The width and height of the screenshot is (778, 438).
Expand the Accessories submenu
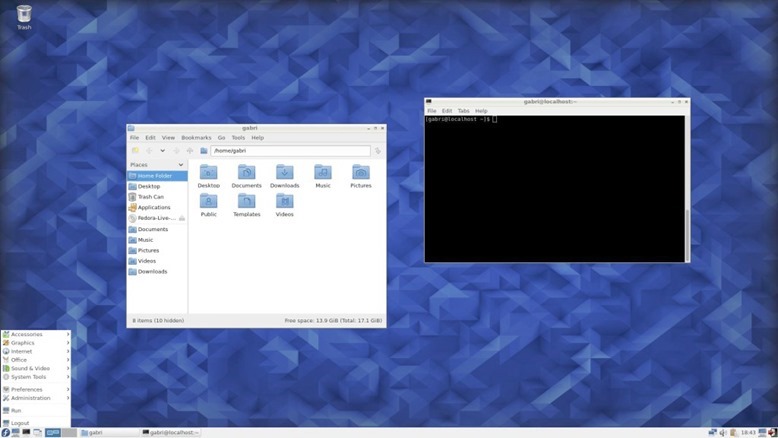[x=36, y=334]
